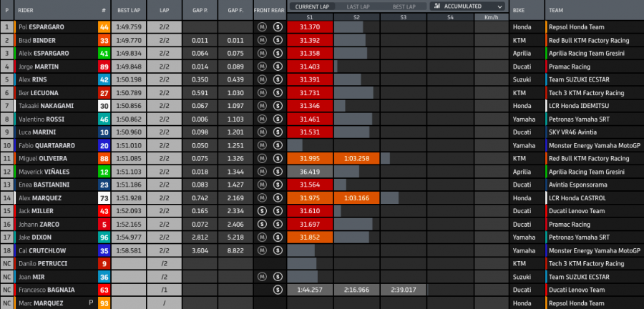Image resolution: width=644 pixels, height=309 pixels.
Task: Click Maverick Viñales' S1 time 36.419
Action: click(309, 172)
